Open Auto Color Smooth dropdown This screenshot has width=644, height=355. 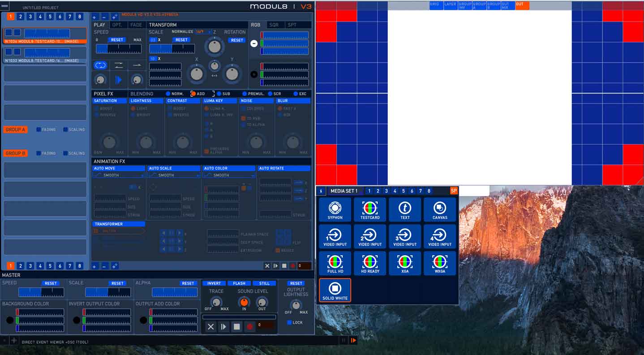[x=229, y=175]
